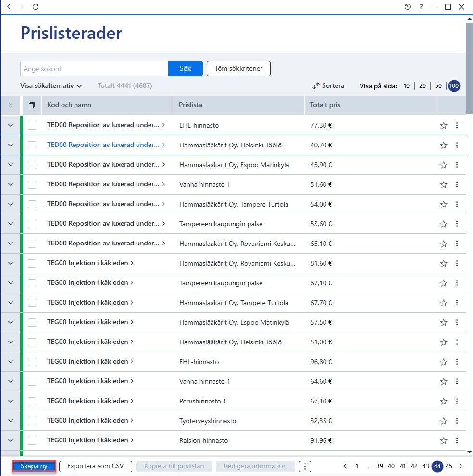Open help via the question mark icon

tap(421, 7)
